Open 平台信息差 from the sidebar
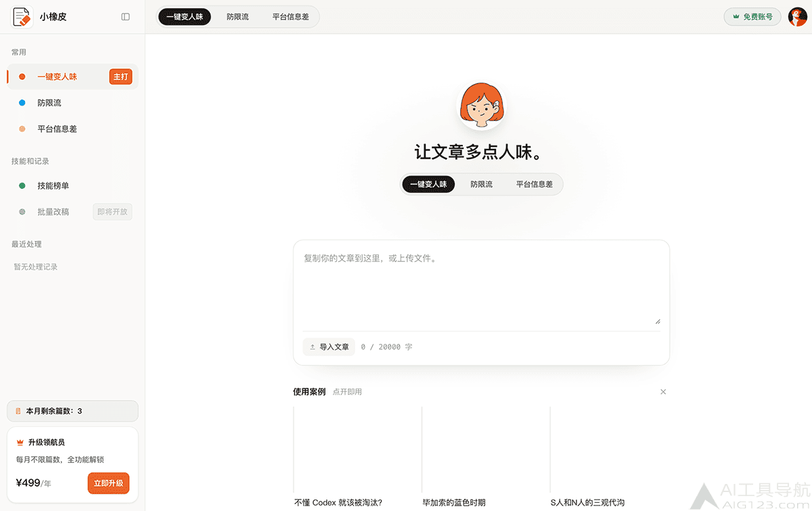 [x=72, y=129]
